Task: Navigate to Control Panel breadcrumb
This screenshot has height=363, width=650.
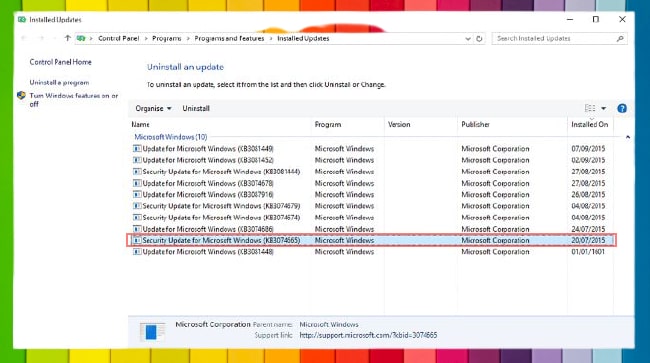Action: (119, 38)
